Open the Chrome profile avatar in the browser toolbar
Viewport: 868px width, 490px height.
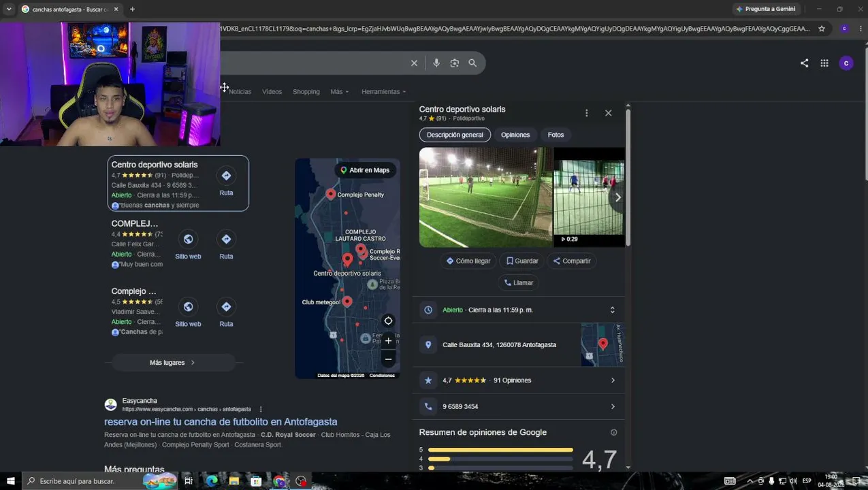[844, 29]
